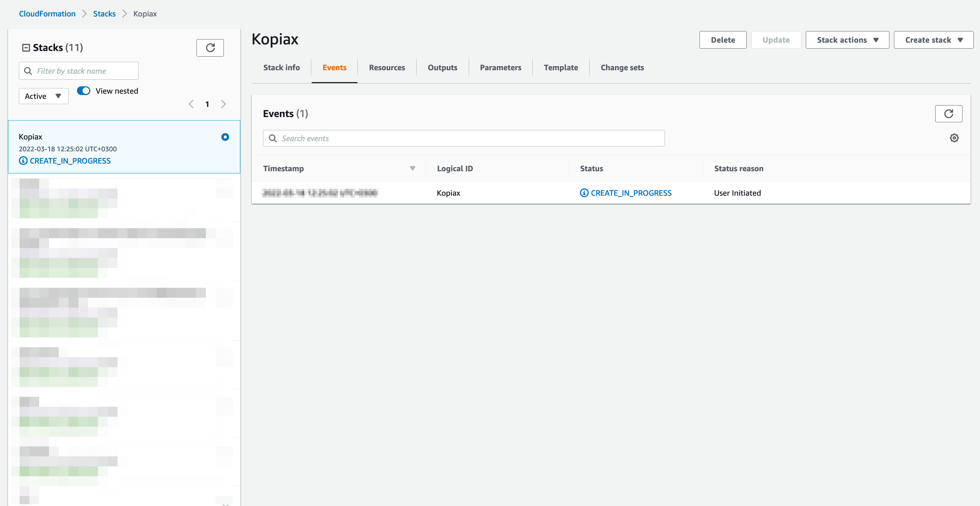Click the Status column header
Viewport: 980px width, 506px height.
591,168
